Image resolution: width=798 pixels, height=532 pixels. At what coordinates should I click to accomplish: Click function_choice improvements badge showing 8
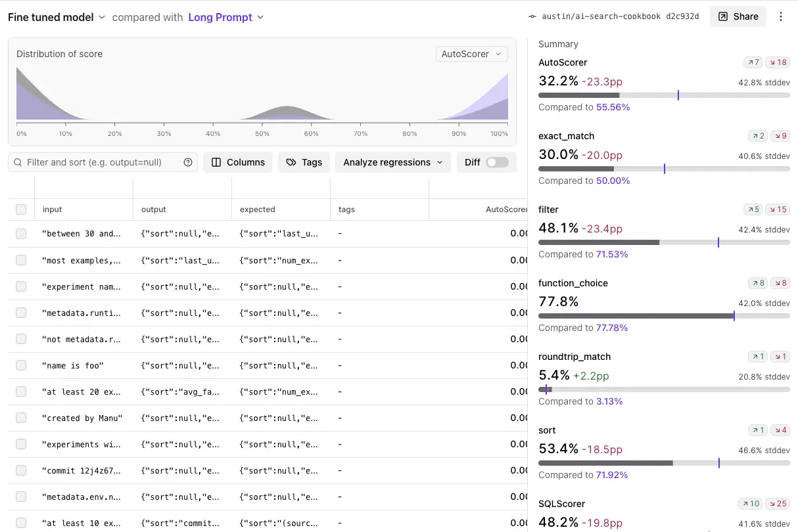[x=757, y=283]
